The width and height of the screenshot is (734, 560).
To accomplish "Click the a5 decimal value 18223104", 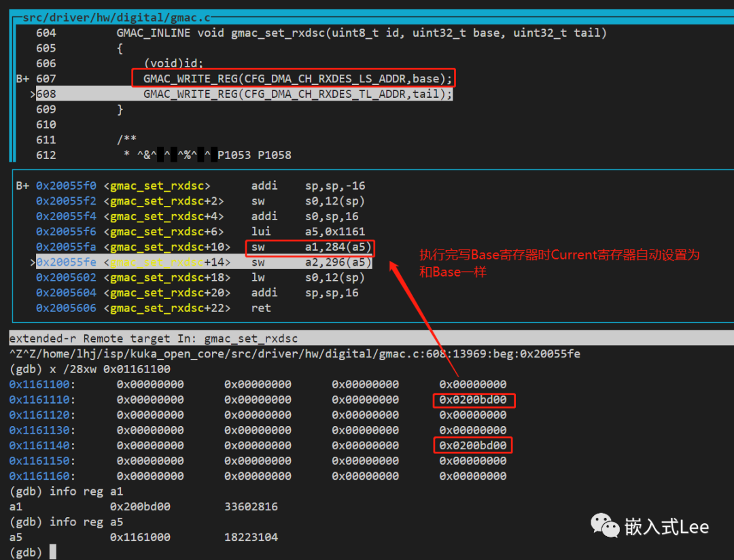I will click(251, 538).
